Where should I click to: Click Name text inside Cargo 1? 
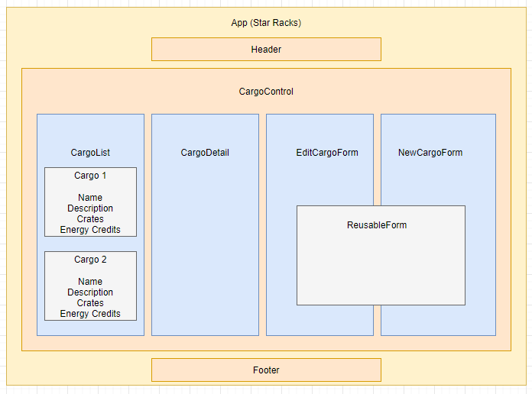(90, 198)
